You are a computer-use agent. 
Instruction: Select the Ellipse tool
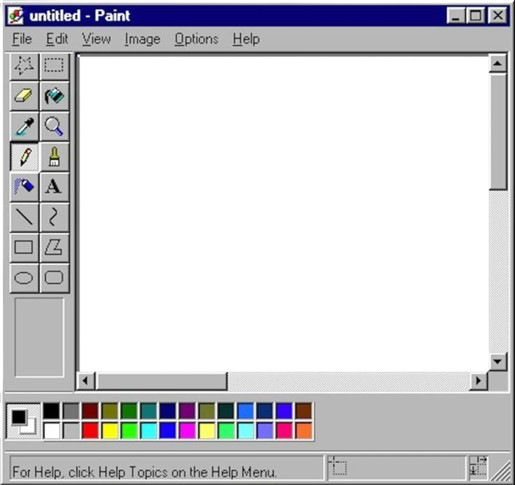pos(24,278)
